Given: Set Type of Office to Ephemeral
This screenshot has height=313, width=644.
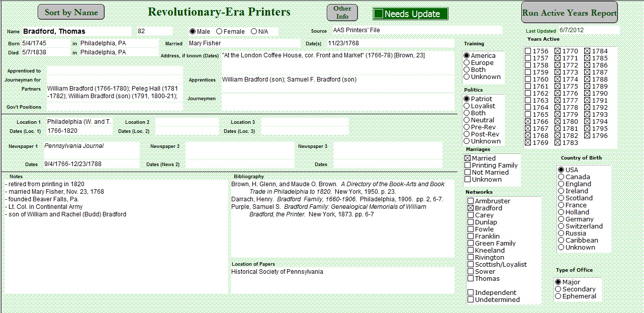Looking at the screenshot, I should (x=558, y=296).
